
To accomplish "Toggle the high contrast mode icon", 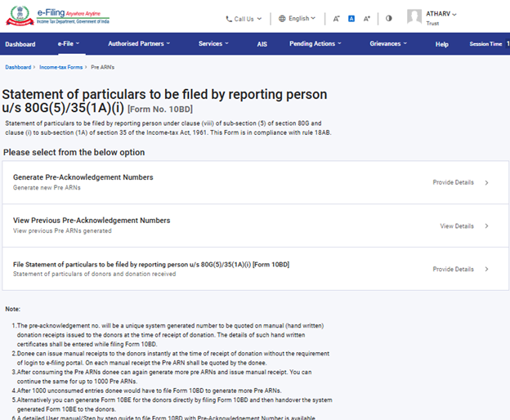I will [388, 18].
